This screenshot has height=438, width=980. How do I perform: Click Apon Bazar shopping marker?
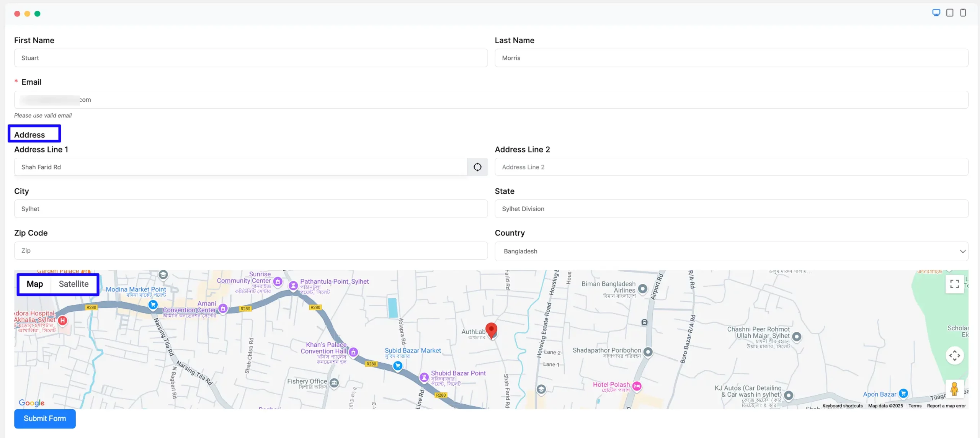pyautogui.click(x=903, y=393)
